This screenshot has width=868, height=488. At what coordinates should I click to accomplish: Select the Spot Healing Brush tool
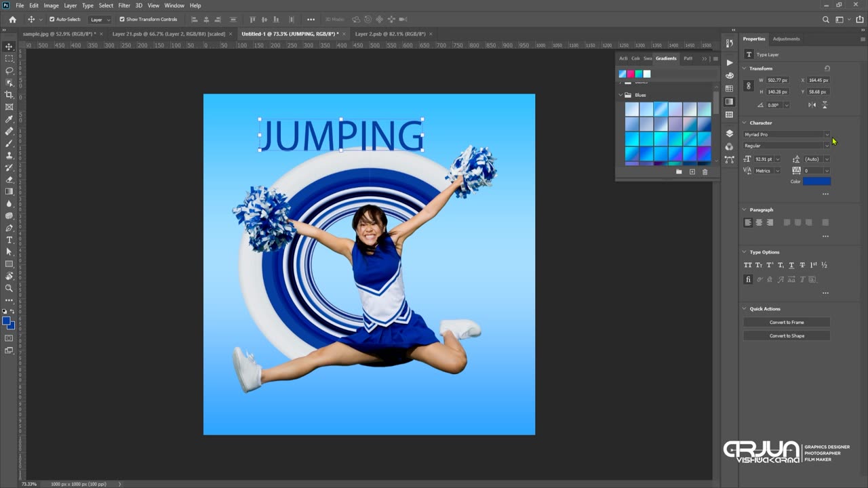9,131
